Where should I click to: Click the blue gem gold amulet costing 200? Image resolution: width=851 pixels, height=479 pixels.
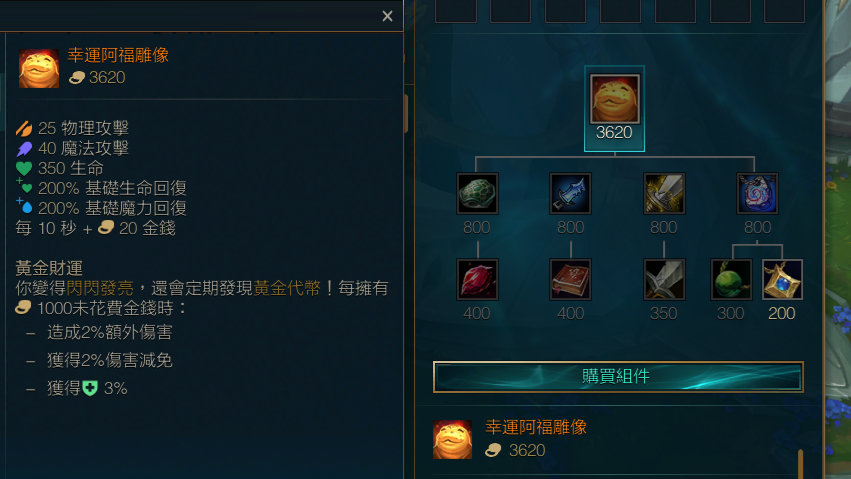(782, 279)
